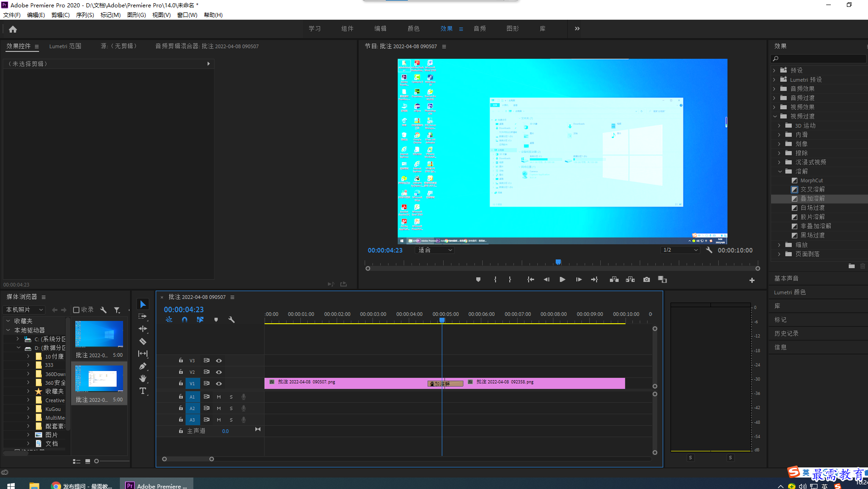Image resolution: width=868 pixels, height=489 pixels.
Task: Export frame with camera icon
Action: point(647,280)
